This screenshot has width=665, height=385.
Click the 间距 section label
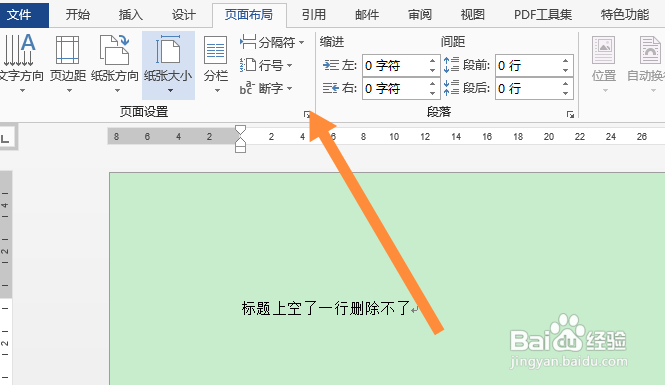point(453,42)
